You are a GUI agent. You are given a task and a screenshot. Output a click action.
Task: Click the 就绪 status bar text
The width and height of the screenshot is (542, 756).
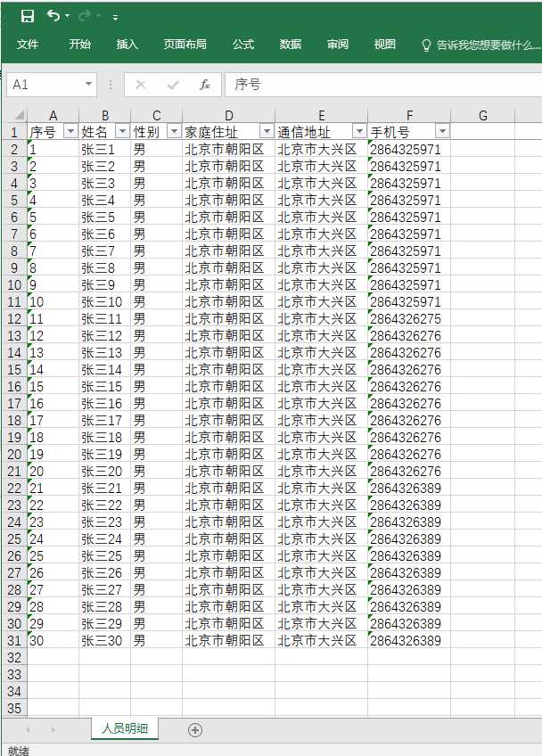coord(19,751)
